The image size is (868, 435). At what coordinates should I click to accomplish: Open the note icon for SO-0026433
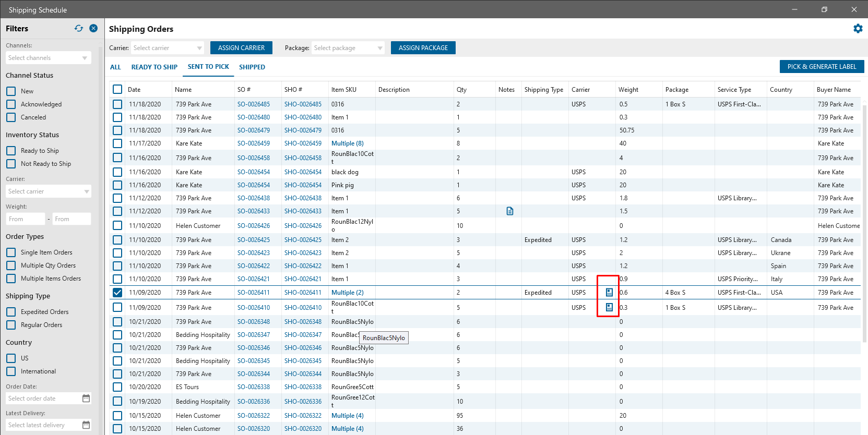click(510, 211)
